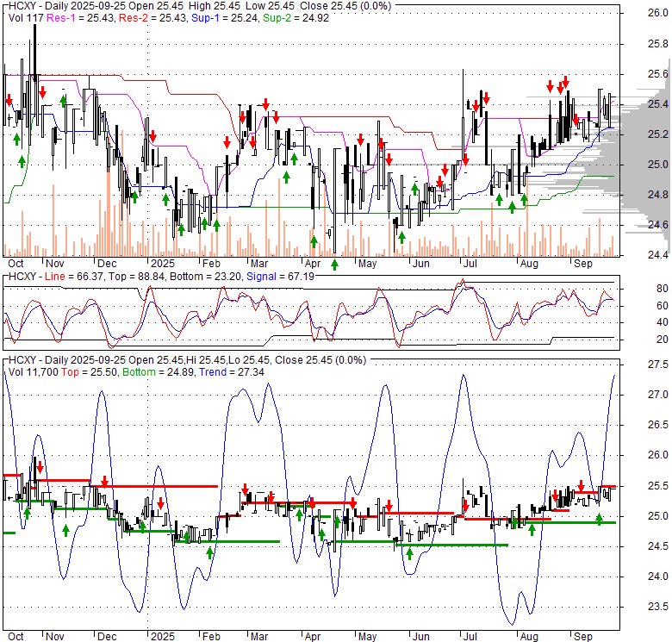This screenshot has height=642, width=672.
Task: Click the 2025 label on bottom chart's time axis
Action: tap(163, 637)
